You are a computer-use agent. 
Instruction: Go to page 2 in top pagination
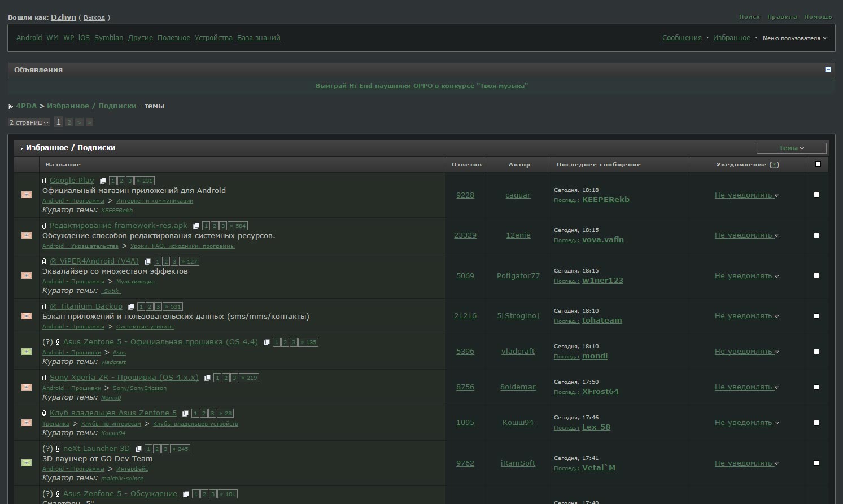pyautogui.click(x=69, y=122)
